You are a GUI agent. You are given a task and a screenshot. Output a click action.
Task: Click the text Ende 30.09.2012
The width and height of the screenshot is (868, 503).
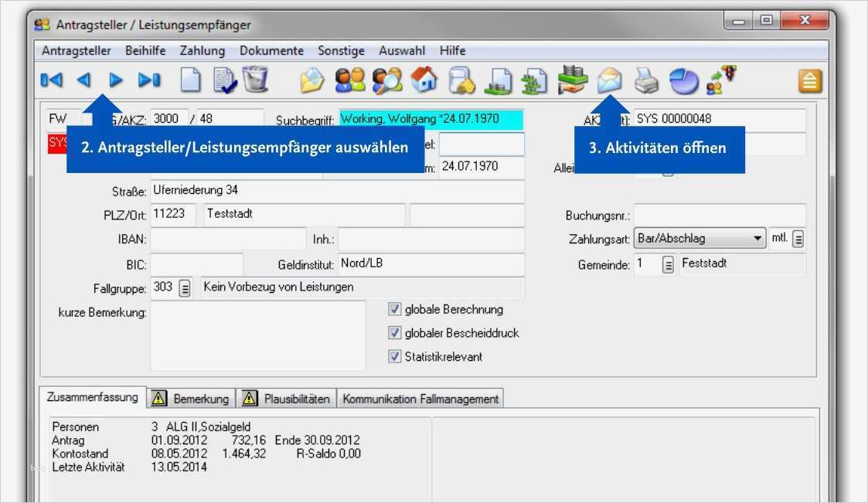(317, 440)
